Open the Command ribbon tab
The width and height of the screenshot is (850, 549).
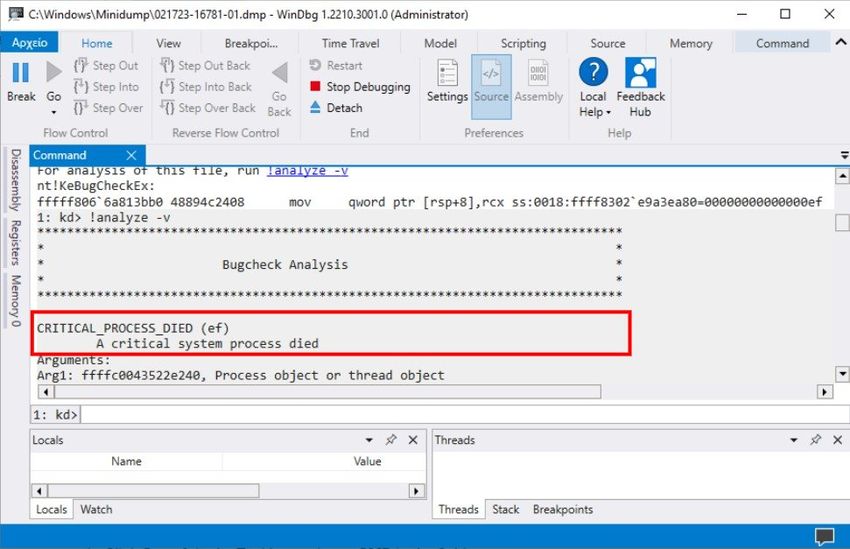click(782, 43)
